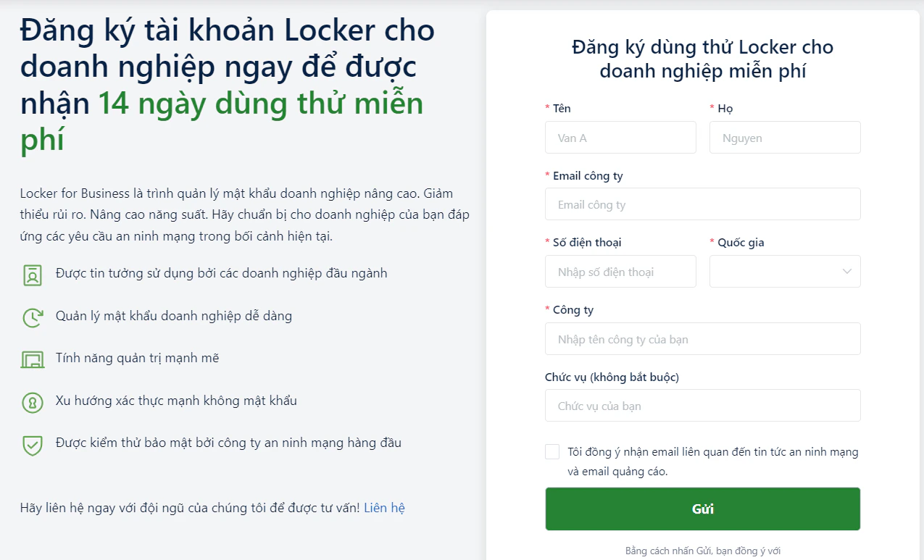Viewport: 924px width, 560px height.
Task: Open the Liên hệ contact link
Action: point(383,507)
